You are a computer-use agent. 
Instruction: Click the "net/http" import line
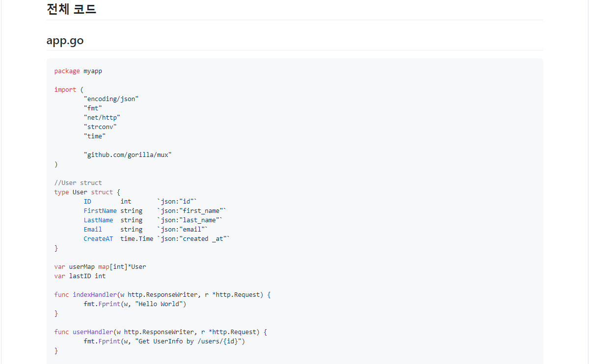pyautogui.click(x=102, y=118)
